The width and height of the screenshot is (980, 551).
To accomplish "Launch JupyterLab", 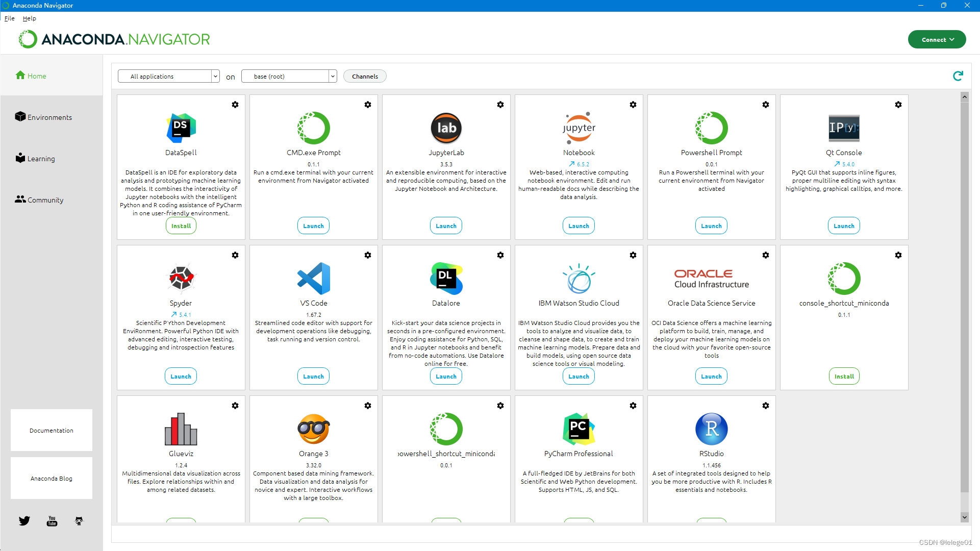I will click(x=446, y=226).
